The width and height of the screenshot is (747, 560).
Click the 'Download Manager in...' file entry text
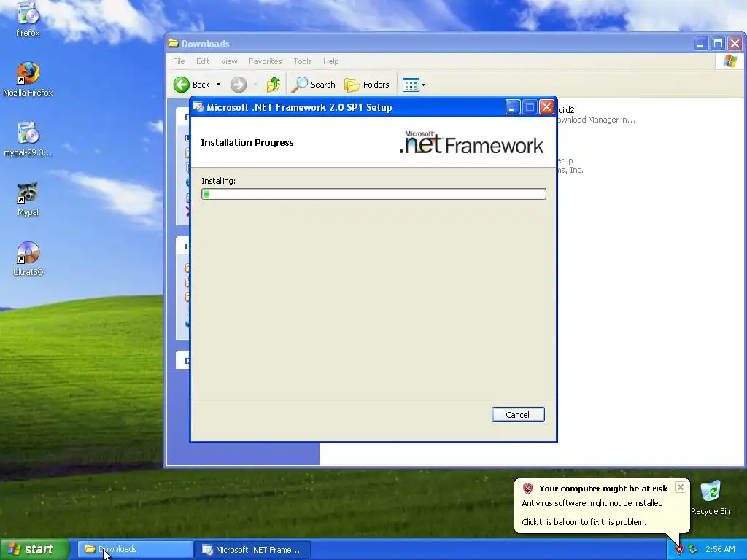point(595,120)
